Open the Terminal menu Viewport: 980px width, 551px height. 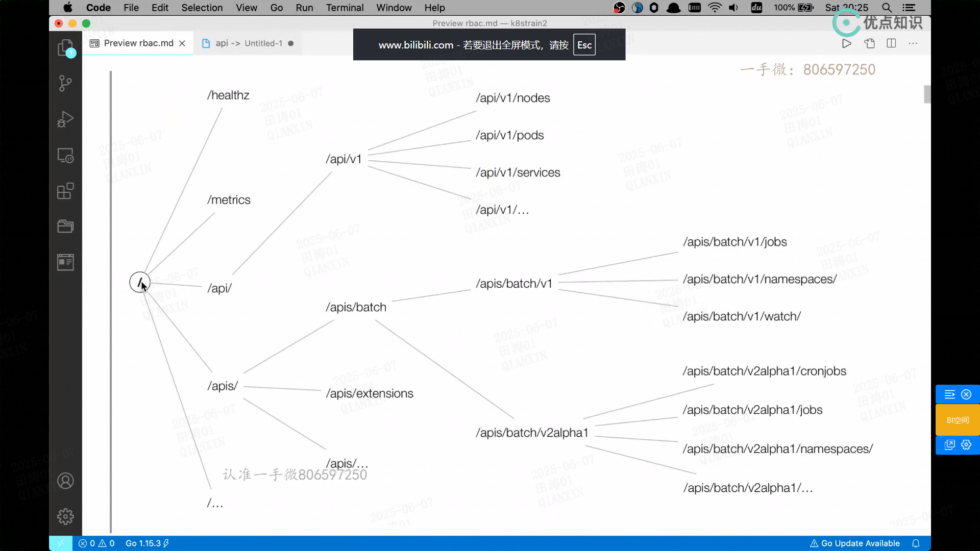coord(345,8)
